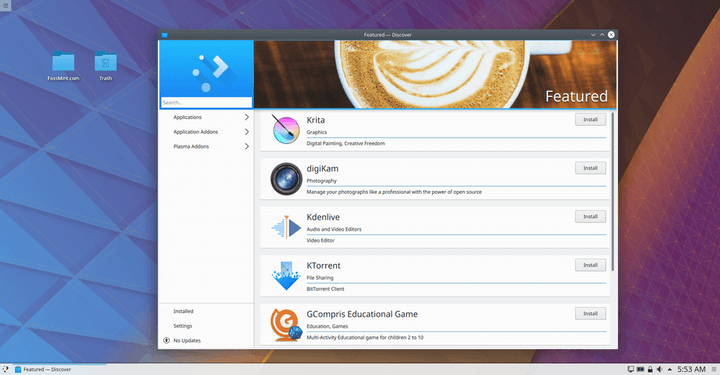Minimize the Discover window

(593, 35)
